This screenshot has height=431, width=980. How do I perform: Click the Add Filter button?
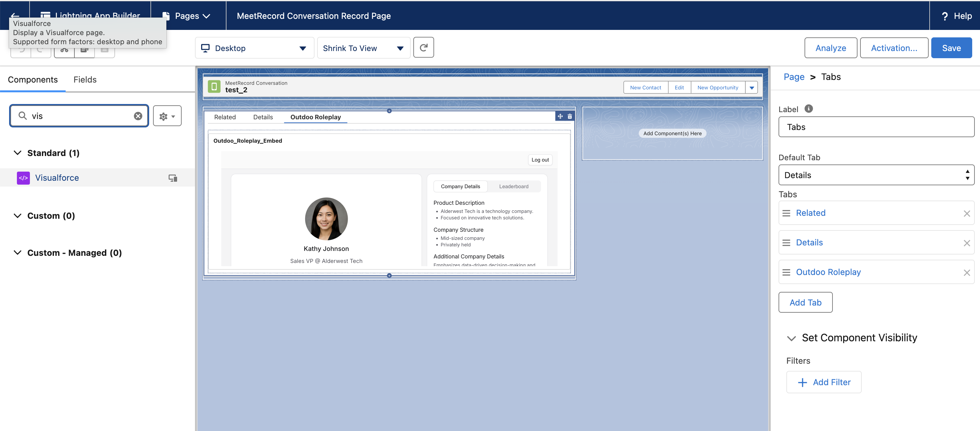pos(824,382)
